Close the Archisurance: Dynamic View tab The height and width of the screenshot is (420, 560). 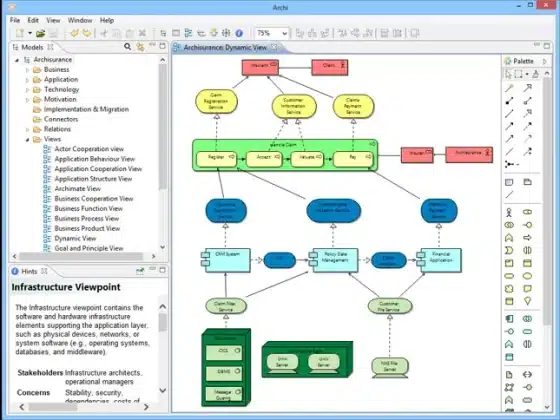(274, 47)
